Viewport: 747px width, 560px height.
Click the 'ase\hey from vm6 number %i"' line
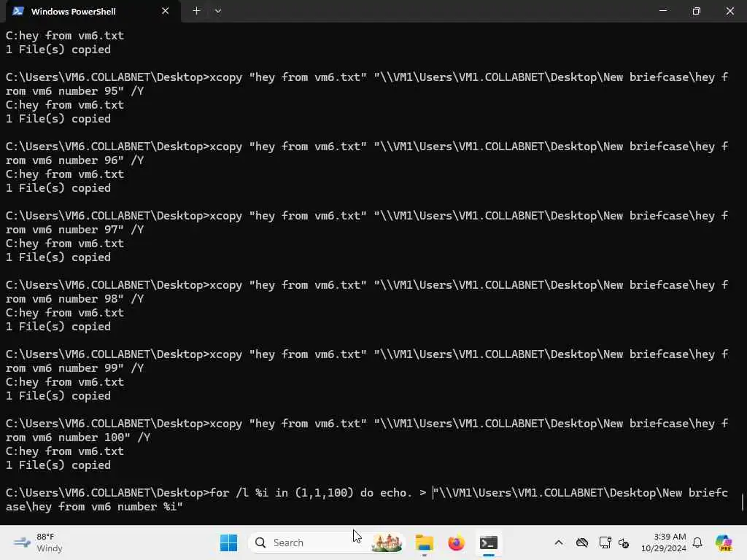tap(94, 507)
